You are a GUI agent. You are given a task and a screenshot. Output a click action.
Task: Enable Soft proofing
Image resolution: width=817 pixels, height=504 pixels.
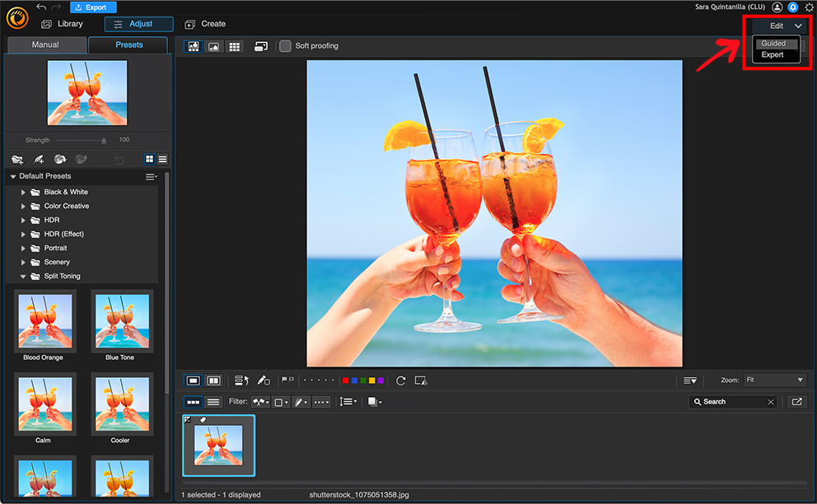[x=285, y=46]
